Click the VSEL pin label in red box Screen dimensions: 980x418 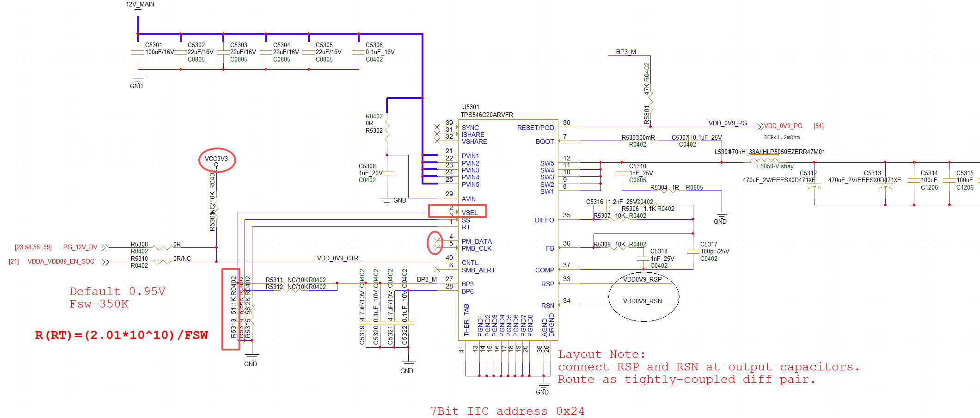click(470, 213)
